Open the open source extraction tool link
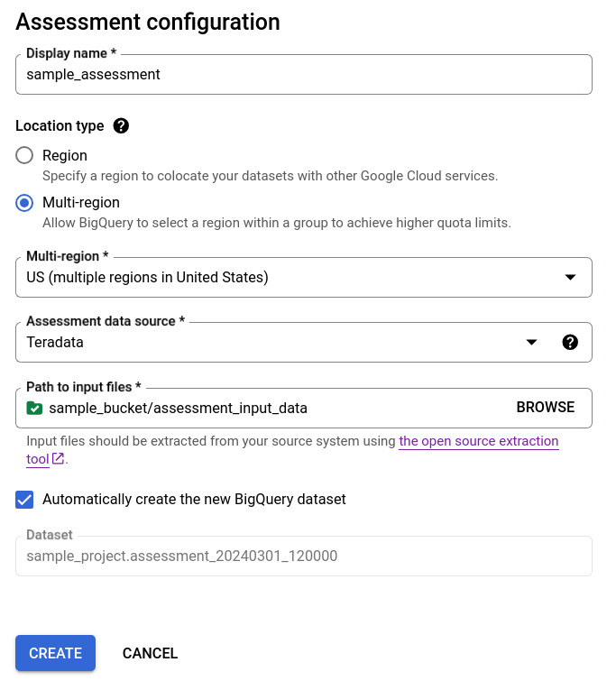Viewport: 616px width, 699px height. 478,442
